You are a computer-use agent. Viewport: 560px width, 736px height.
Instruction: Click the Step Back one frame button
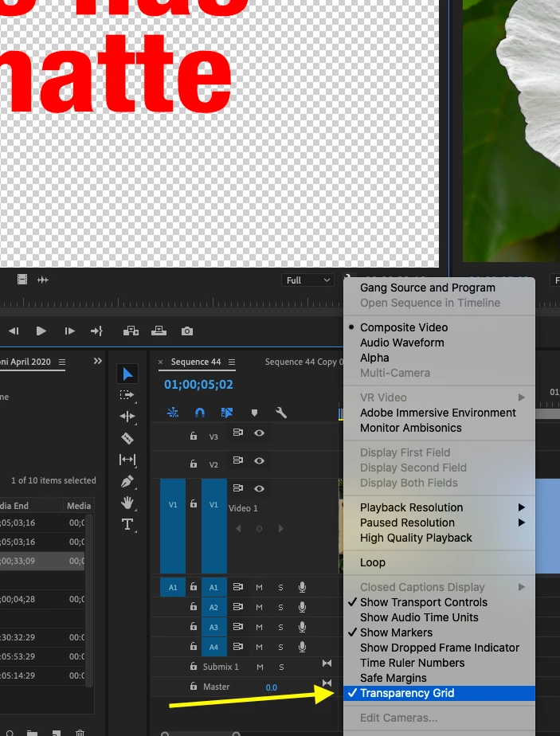(x=14, y=331)
